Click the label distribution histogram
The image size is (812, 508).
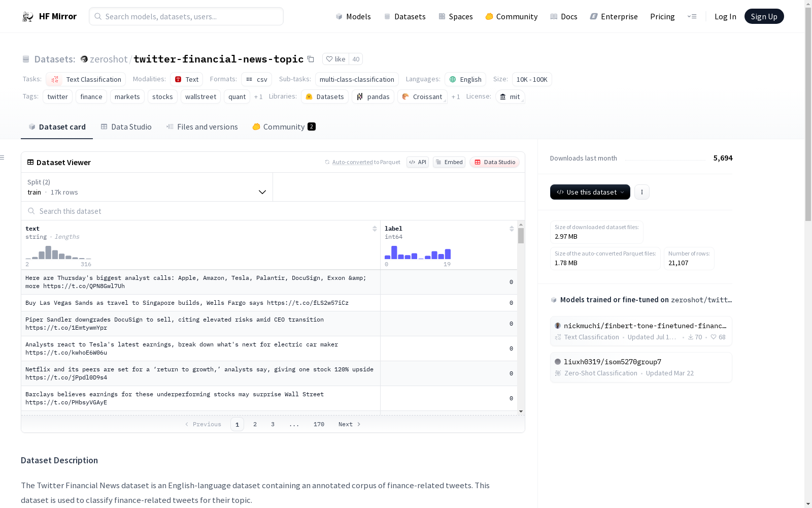[x=418, y=252]
